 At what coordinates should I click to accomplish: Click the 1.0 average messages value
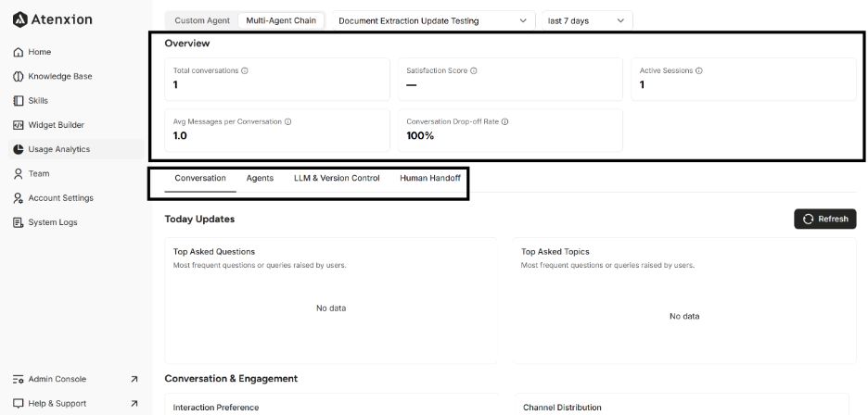[180, 135]
